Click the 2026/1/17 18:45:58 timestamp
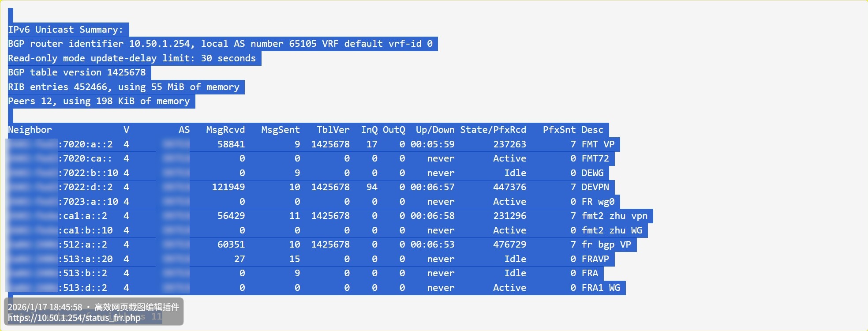Screen dimensions: 868x331 coord(45,307)
